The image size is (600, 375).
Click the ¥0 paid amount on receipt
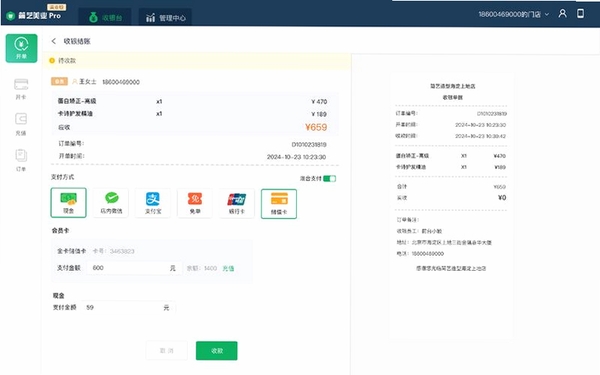(x=502, y=197)
